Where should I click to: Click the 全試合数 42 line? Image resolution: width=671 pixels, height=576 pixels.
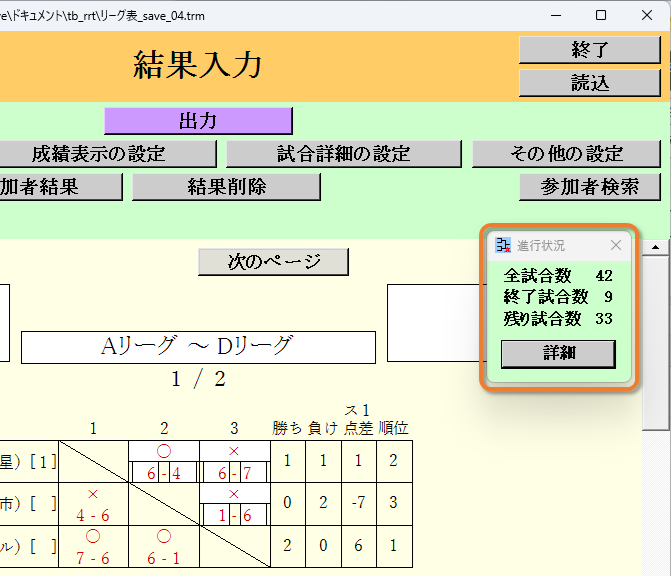point(558,276)
